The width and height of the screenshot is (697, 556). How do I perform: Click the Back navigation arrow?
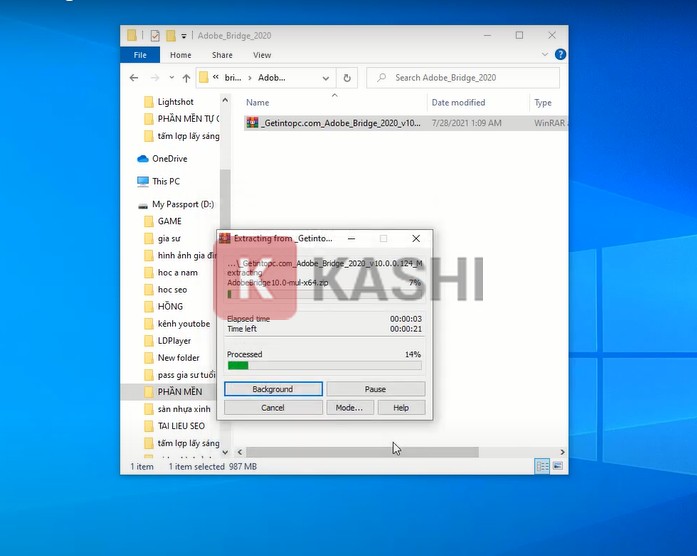coord(134,77)
